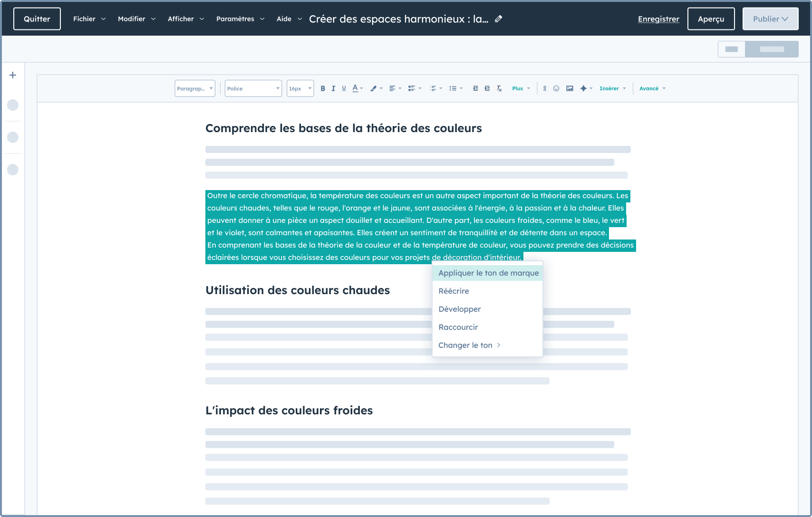
Task: Clear formatting with the Tx icon
Action: coord(499,88)
